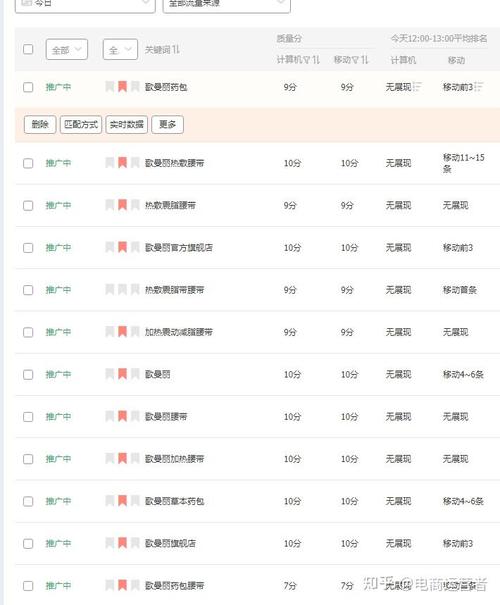Open the 匹配方式 option
Viewport: 500px width, 605px height.
tap(81, 124)
